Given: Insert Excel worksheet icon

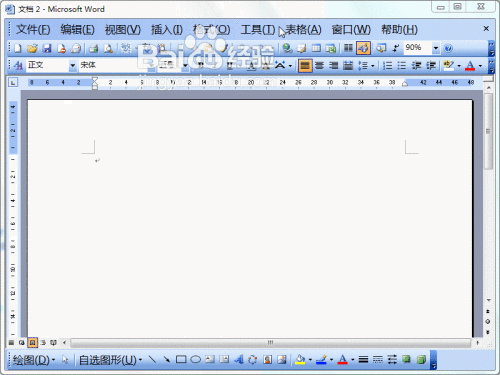Looking at the screenshot, I should coord(331,48).
